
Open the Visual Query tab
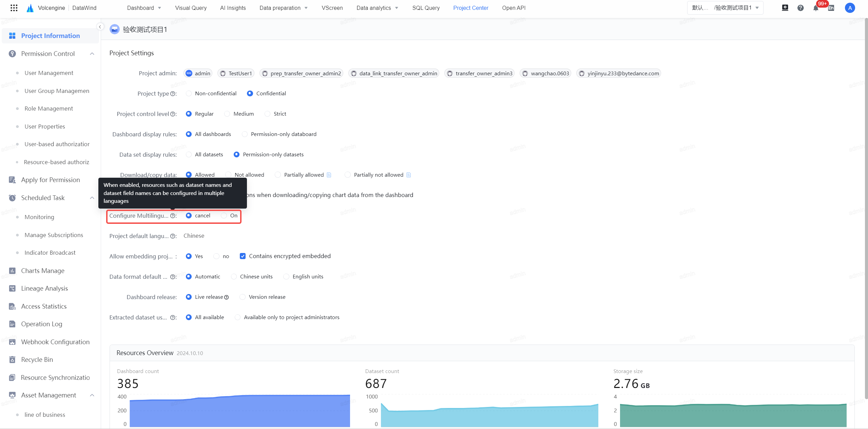(x=191, y=8)
